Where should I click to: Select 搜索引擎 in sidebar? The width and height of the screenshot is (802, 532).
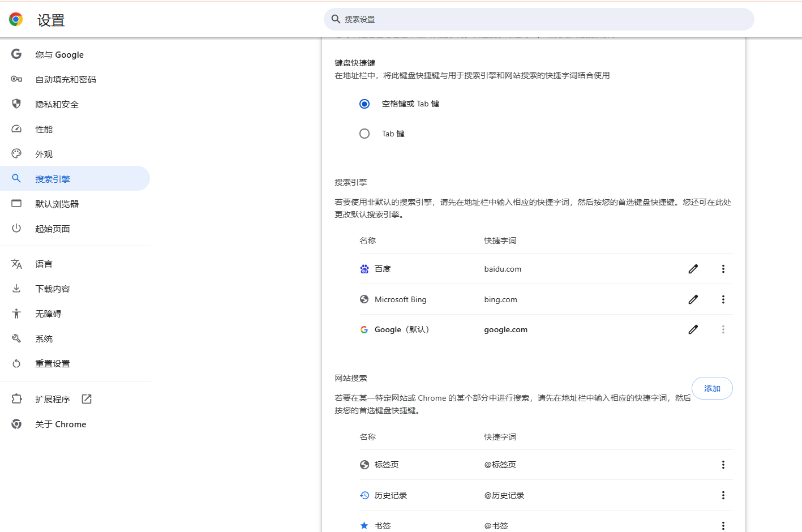(x=75, y=179)
